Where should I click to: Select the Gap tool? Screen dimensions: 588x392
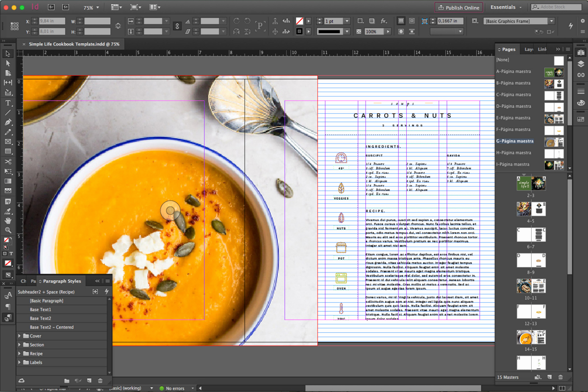point(8,83)
